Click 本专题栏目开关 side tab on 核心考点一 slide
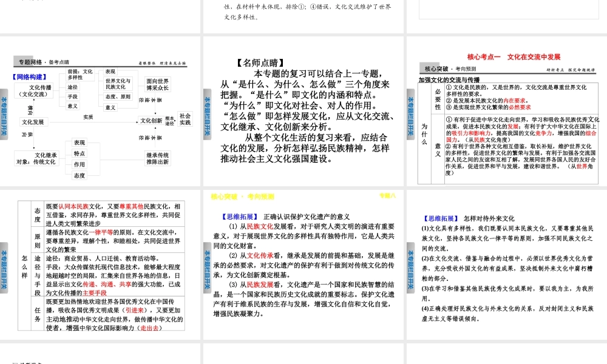This screenshot has height=364, width=607. tap(411, 115)
